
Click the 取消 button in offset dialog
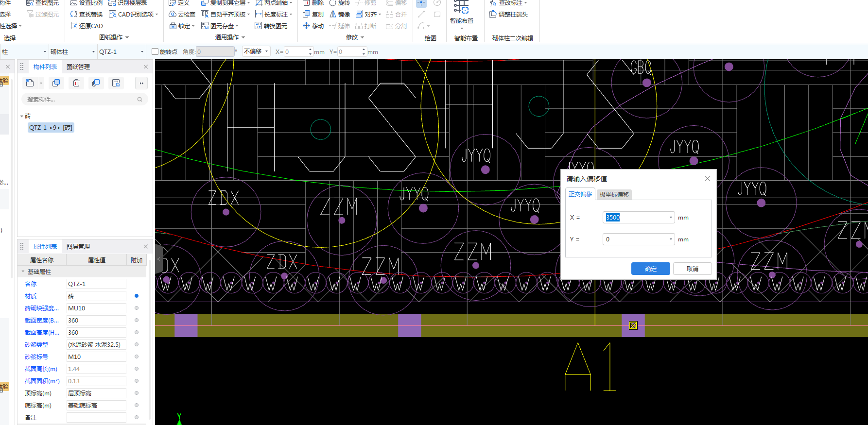coord(693,269)
